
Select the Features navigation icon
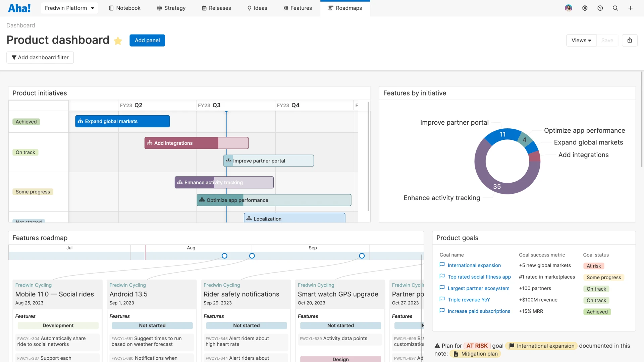(286, 8)
